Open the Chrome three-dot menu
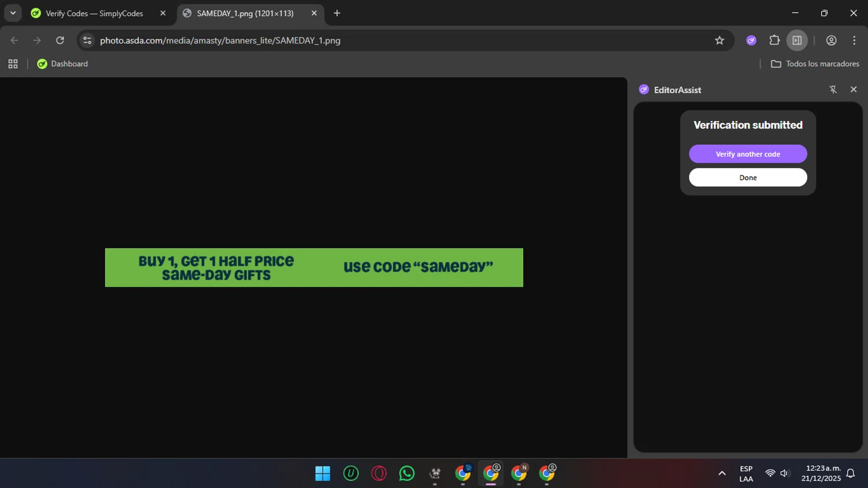This screenshot has width=868, height=488. pos(854,41)
